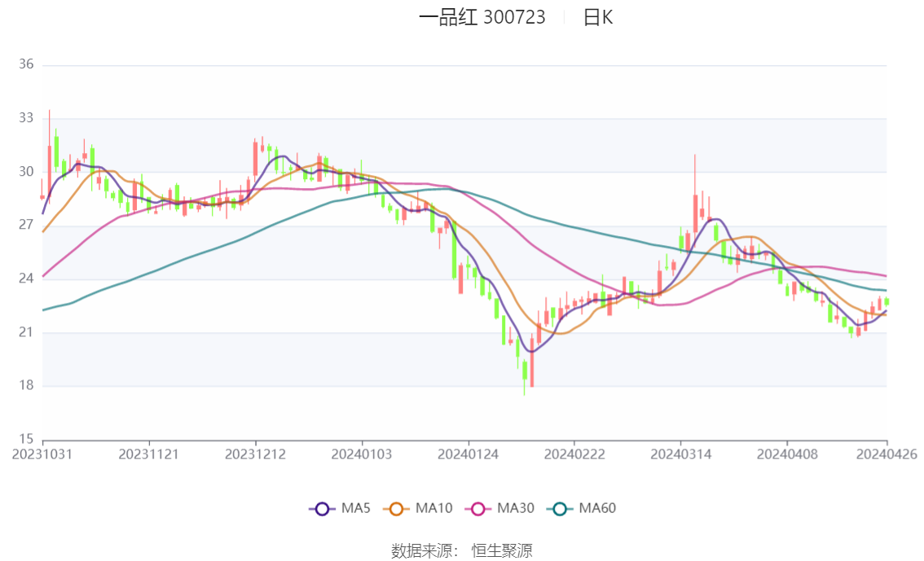
Task: Select the 20240426 end date label
Action: click(887, 454)
